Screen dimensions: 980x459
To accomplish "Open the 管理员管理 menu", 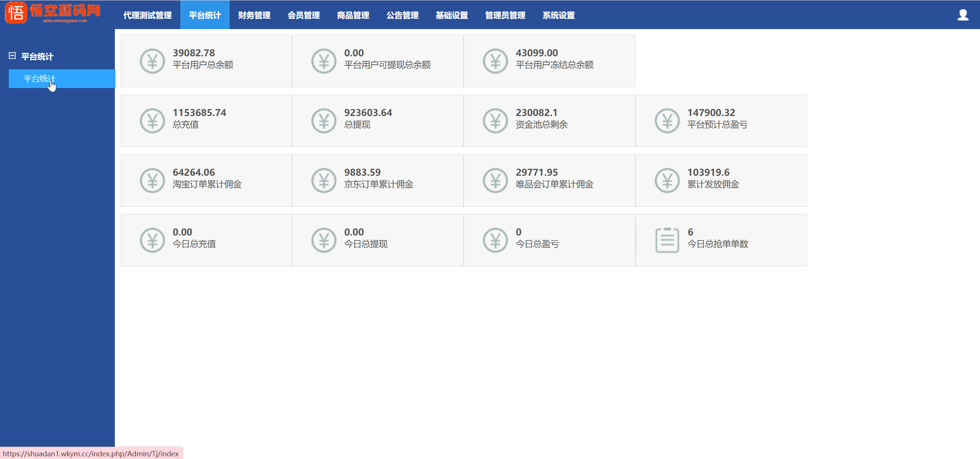I will (x=505, y=15).
